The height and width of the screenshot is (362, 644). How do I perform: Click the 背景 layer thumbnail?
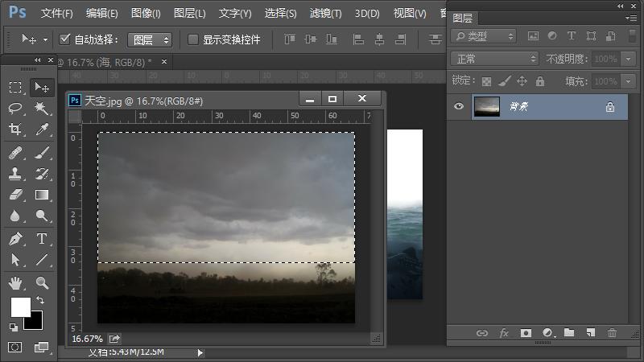(487, 106)
